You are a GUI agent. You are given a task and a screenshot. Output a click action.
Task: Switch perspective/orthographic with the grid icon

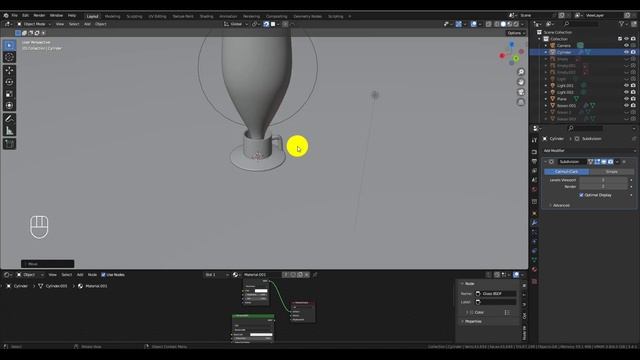(521, 102)
